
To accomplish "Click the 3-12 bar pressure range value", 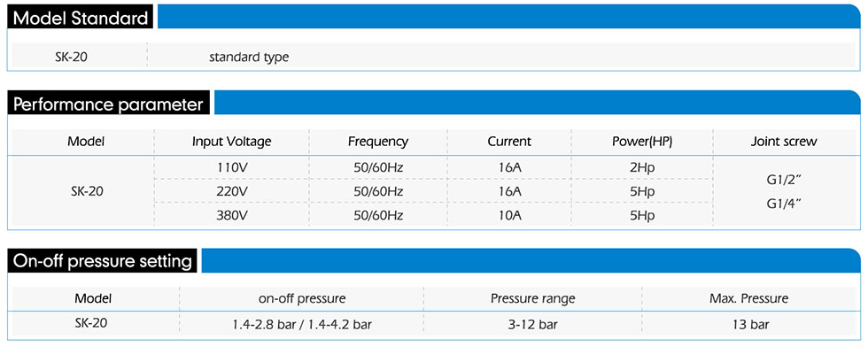I will tap(532, 325).
